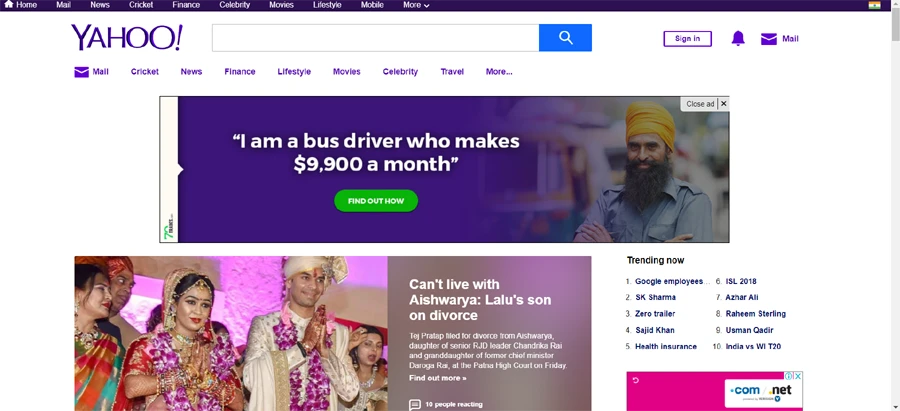This screenshot has width=900, height=411.
Task: Close the ad with X button
Action: click(x=723, y=104)
